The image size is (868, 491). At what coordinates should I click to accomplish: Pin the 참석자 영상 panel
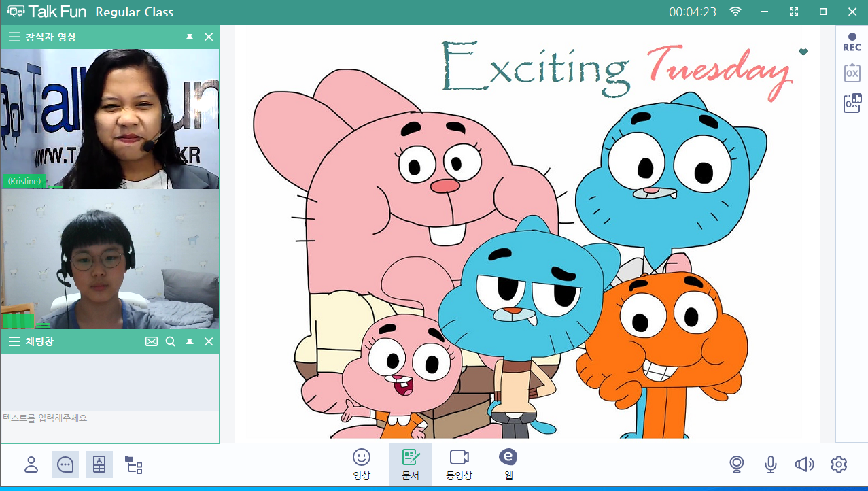tap(190, 37)
